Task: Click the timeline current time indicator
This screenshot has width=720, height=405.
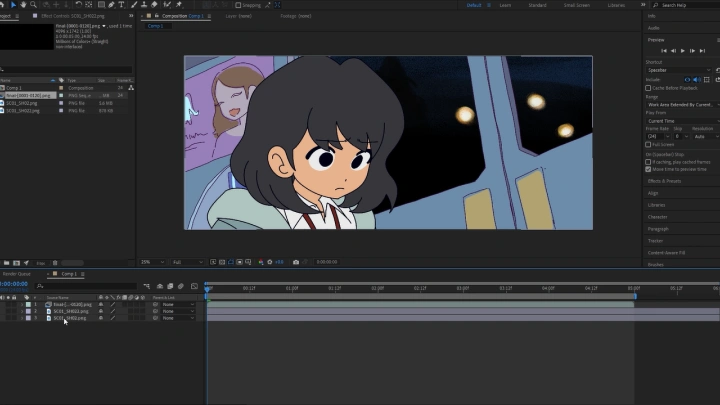Action: click(x=207, y=288)
